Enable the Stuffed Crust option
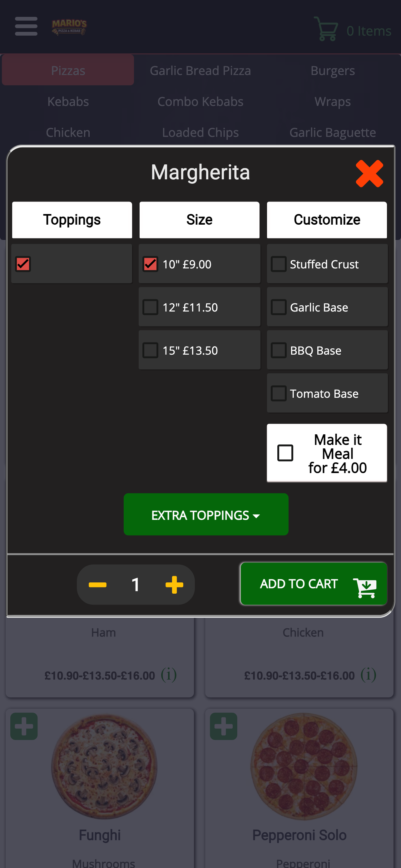Screen dimensions: 401x868 coord(279,264)
